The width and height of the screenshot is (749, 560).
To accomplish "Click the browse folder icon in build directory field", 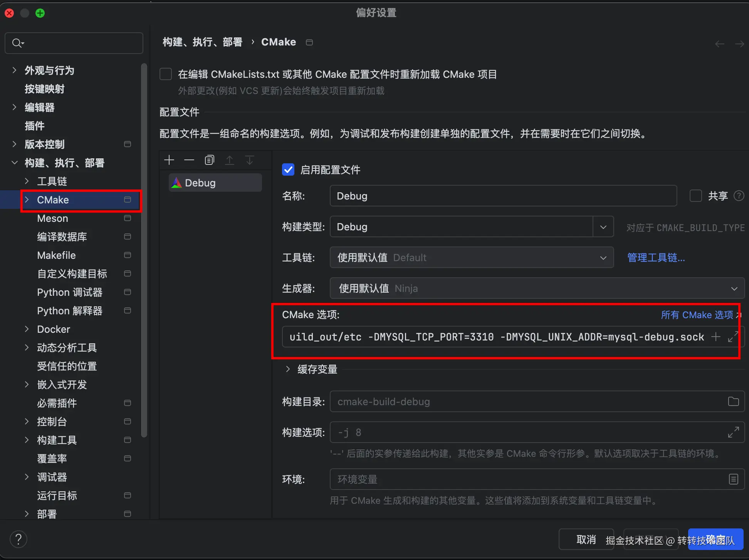I will coord(733,402).
